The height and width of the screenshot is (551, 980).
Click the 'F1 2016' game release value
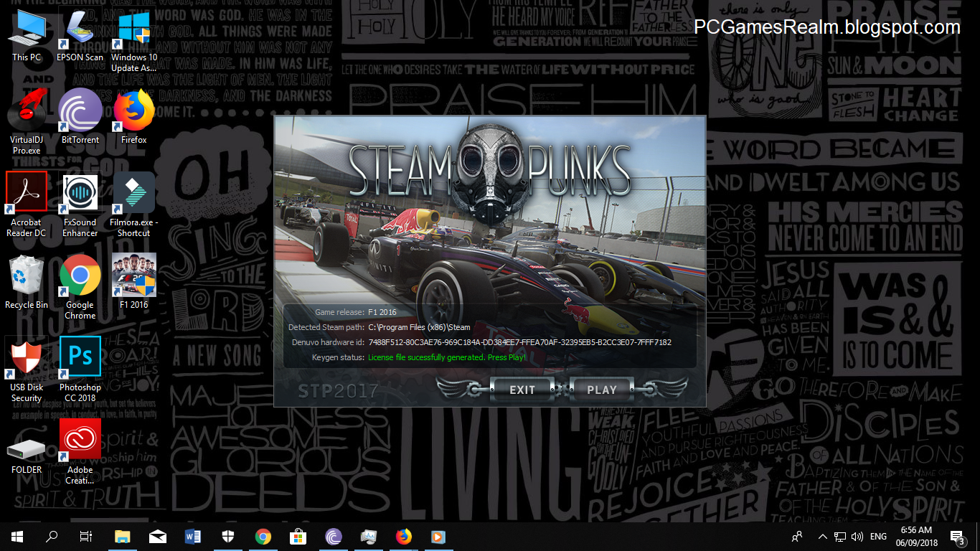382,312
